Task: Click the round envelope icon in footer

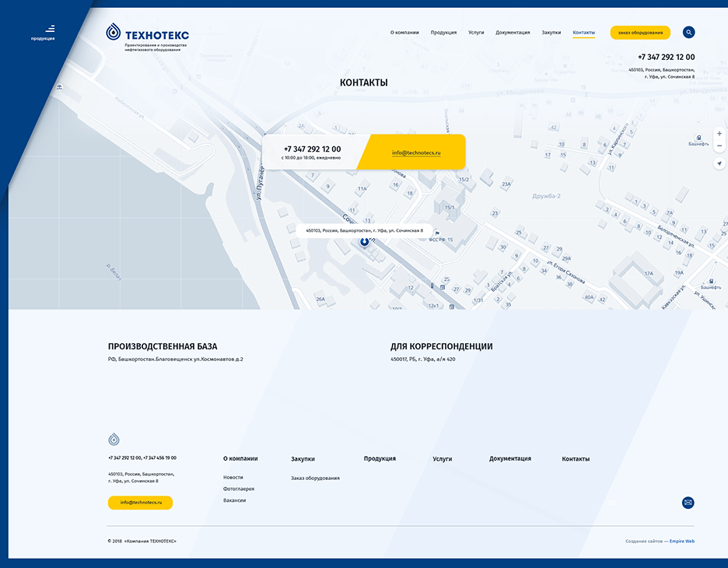Action: coord(688,503)
